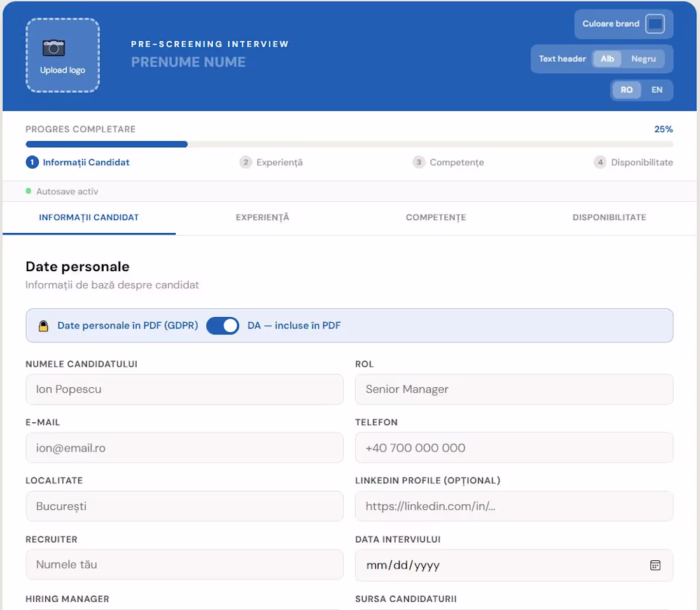Image resolution: width=700 pixels, height=610 pixels.
Task: Click the Competențe step label in progress
Action: click(457, 162)
